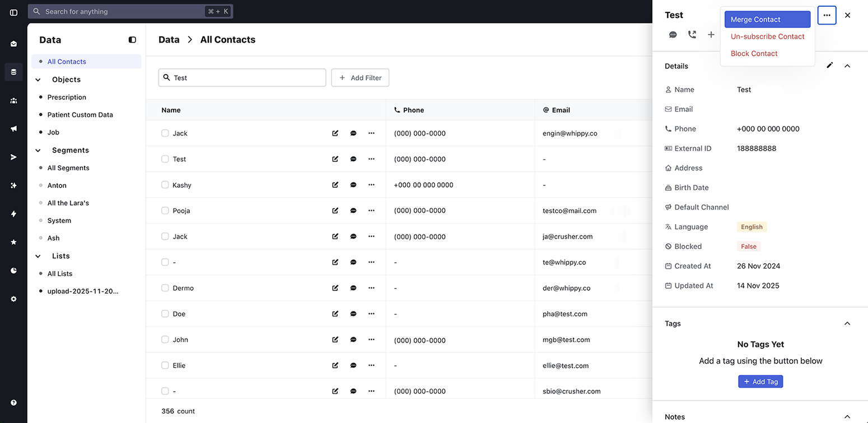Open the chat icon on Test's contact panel

(x=673, y=34)
